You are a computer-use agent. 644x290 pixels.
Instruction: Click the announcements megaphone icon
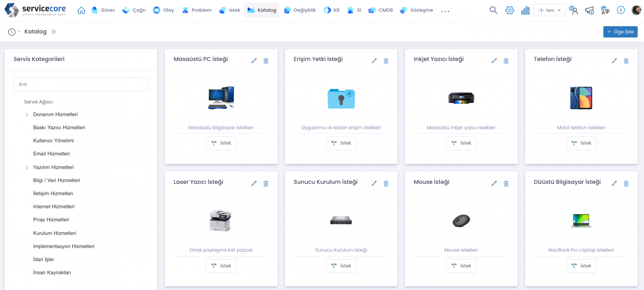[x=589, y=10]
